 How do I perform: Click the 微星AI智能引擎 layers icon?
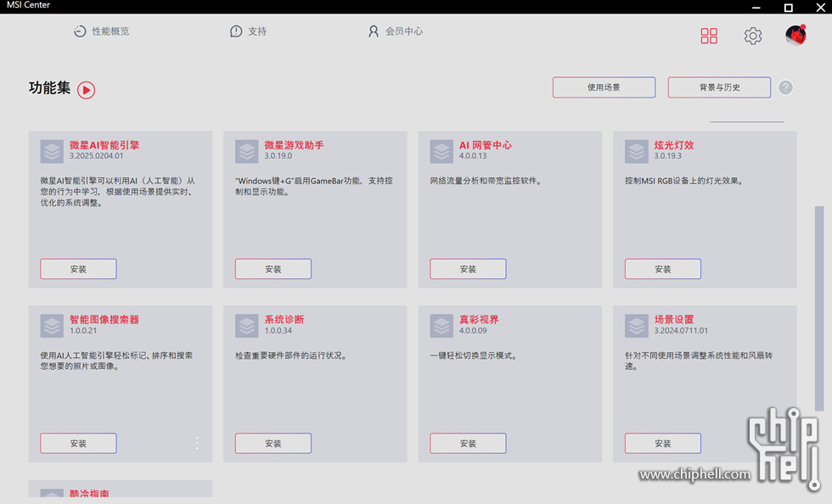[x=52, y=152]
